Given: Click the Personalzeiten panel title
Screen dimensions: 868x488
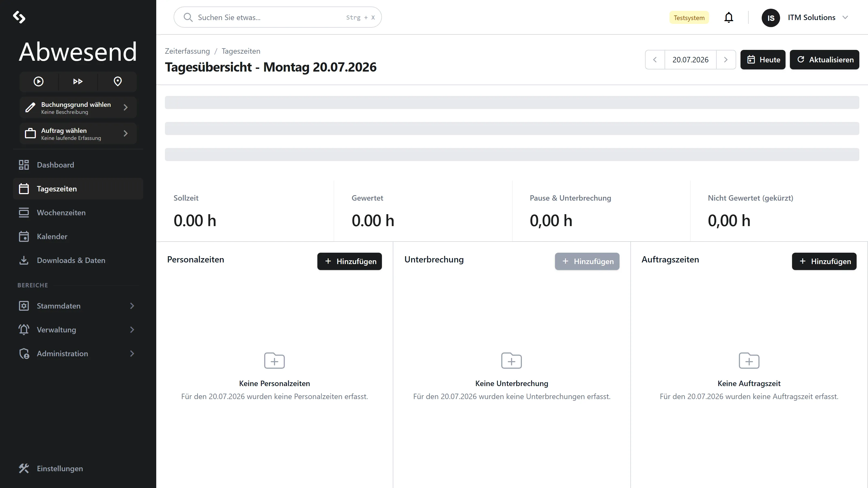Looking at the screenshot, I should 195,260.
